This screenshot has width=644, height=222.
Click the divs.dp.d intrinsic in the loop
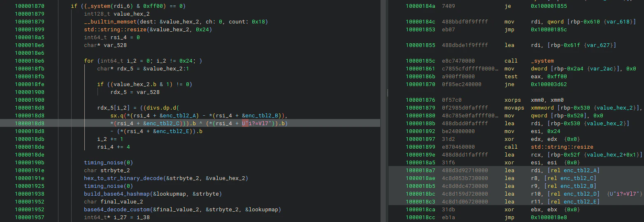point(163,108)
